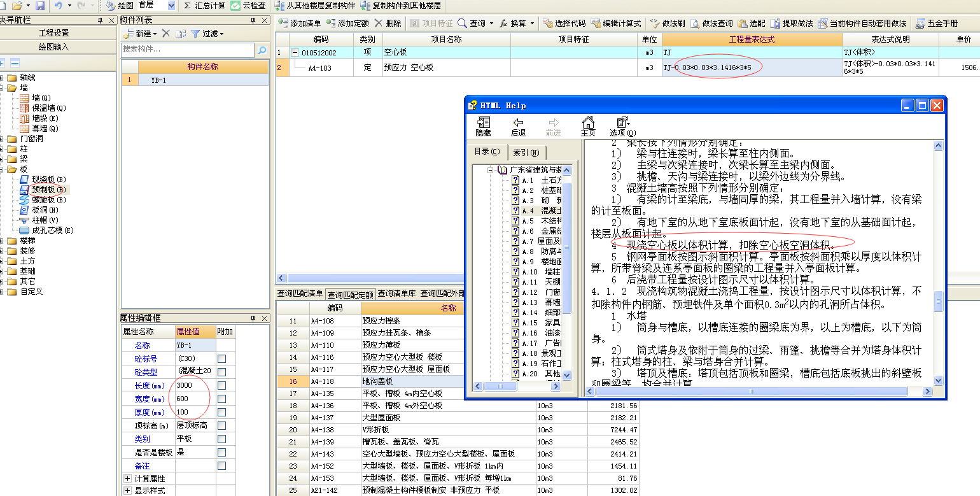Tick the 附加 checkbox for 类别
Viewport: 980px width, 496px height.
click(221, 439)
